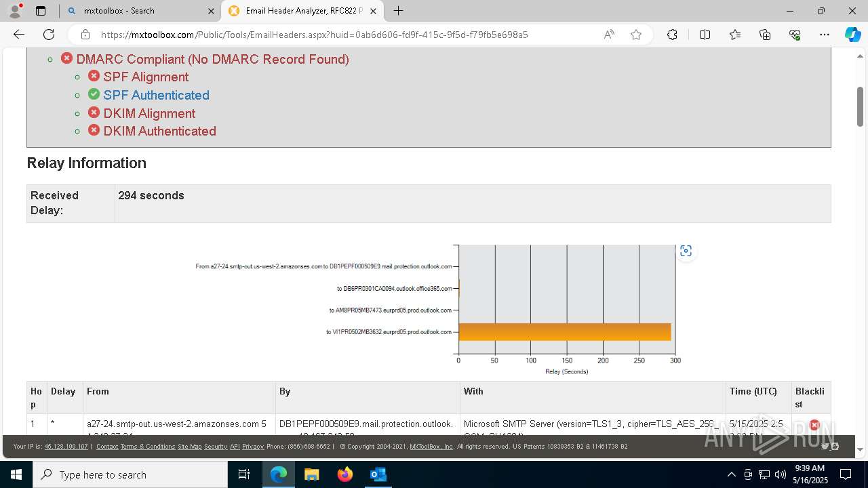
Task: Open File Explorer from the taskbar
Action: pos(311,474)
